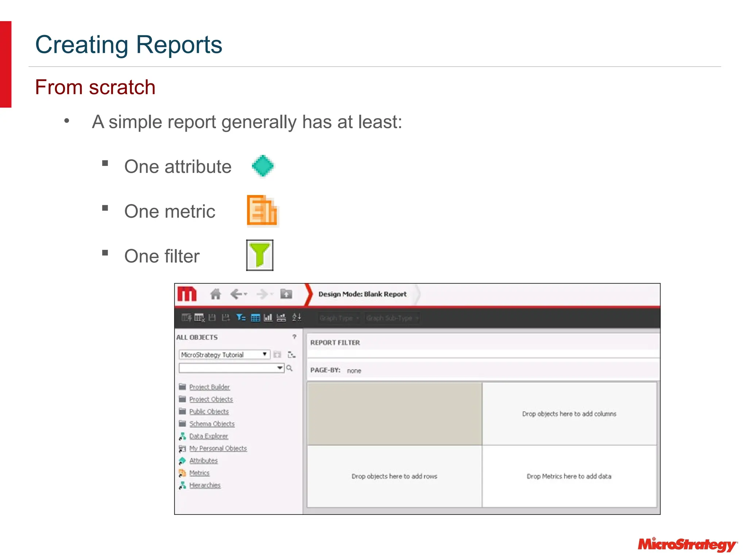Screen dimensions: 747x560
Task: Click inside the object search input field
Action: tap(228, 368)
